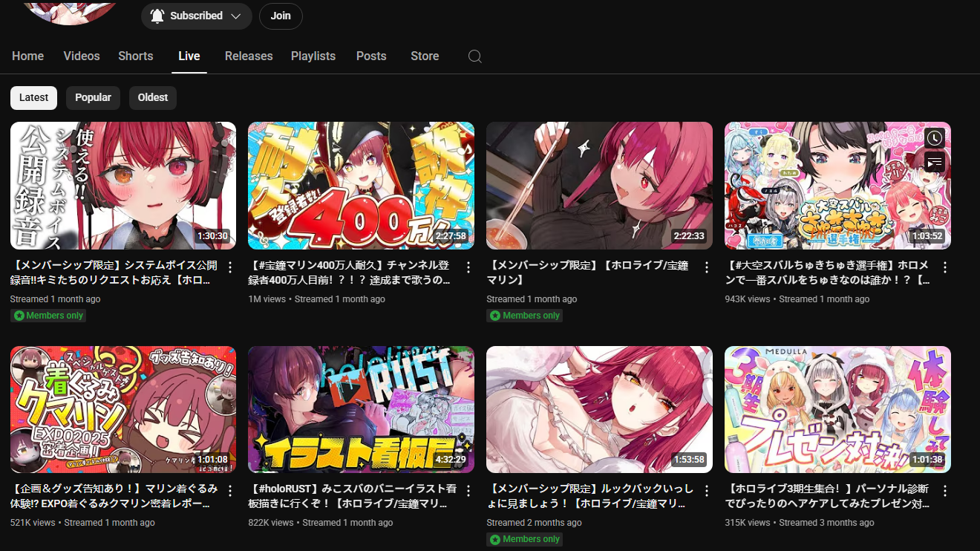Click the "521K views" text
Viewport: 980px width, 551px height.
pos(33,523)
